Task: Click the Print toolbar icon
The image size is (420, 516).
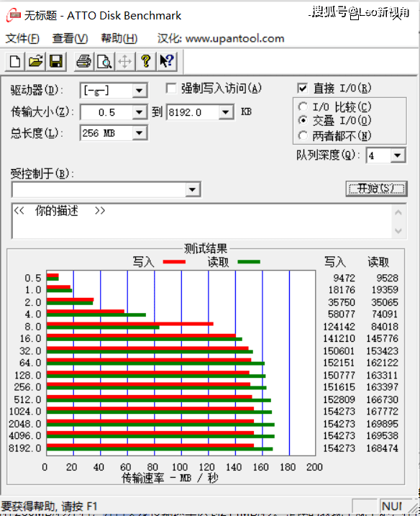Action: click(83, 62)
